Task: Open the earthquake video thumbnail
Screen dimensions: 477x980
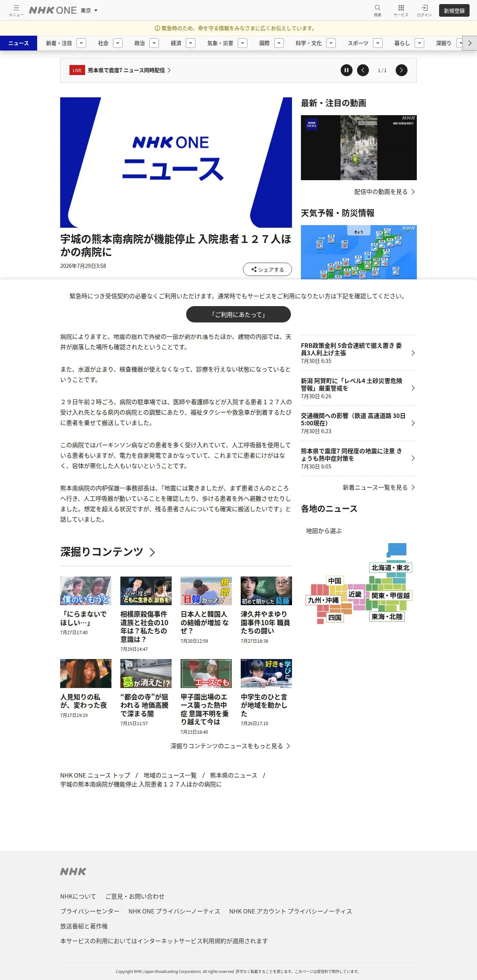Action: pyautogui.click(x=359, y=147)
